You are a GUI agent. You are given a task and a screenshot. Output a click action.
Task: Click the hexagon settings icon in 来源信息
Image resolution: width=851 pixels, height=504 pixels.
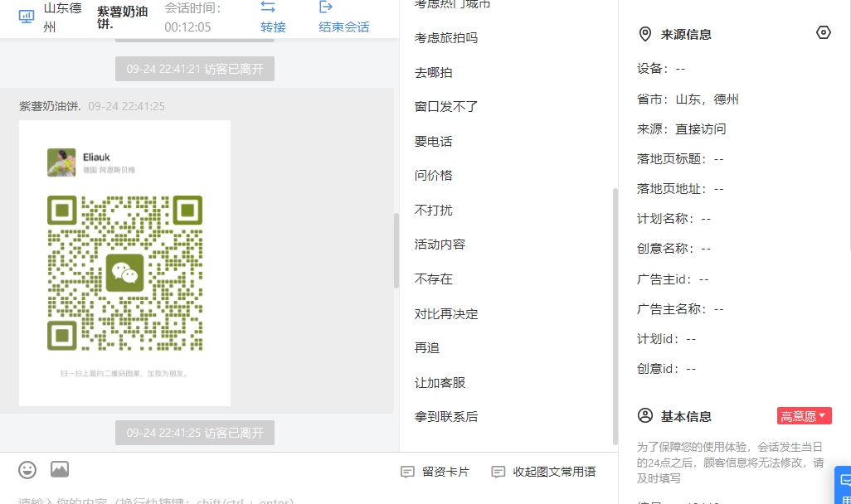(x=824, y=32)
